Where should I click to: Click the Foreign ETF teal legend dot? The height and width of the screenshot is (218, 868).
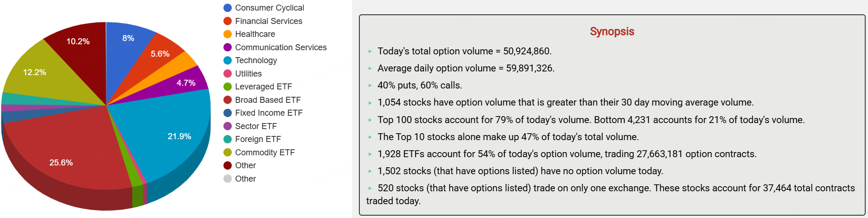coord(227,139)
